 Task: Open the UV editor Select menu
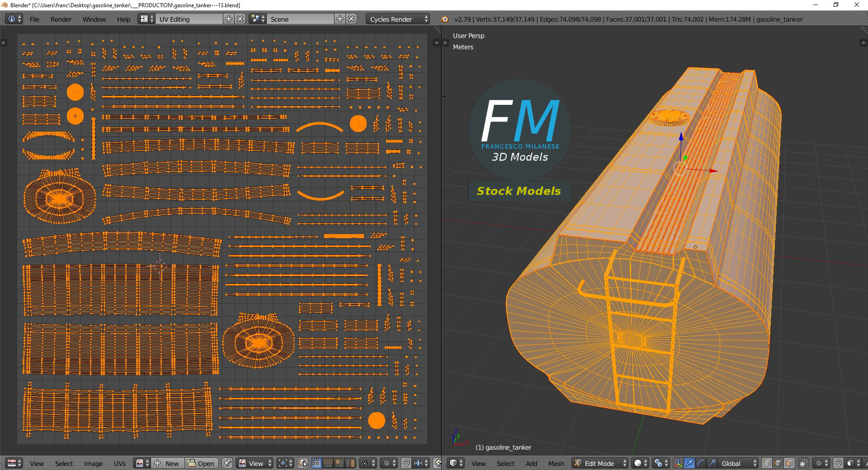click(64, 464)
